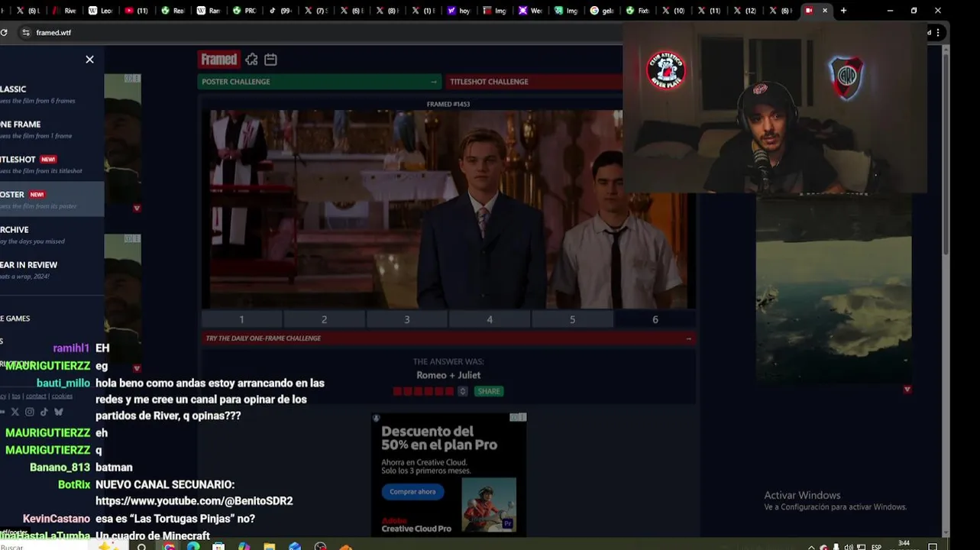Select frame number 5
Viewport: 980px width, 550px height.
pyautogui.click(x=572, y=319)
